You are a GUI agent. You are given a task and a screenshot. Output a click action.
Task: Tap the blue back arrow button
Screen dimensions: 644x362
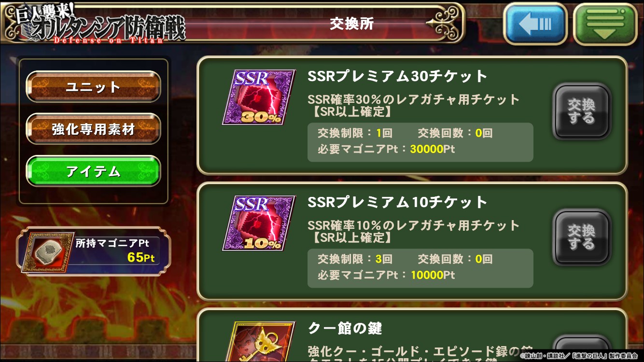click(535, 24)
